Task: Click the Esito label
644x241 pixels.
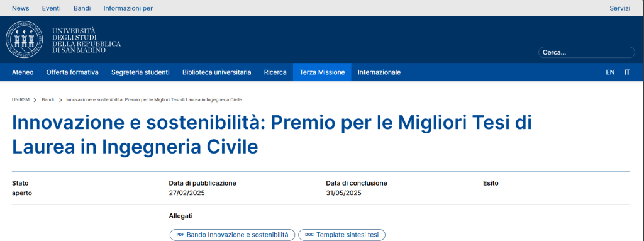Action: pyautogui.click(x=491, y=183)
